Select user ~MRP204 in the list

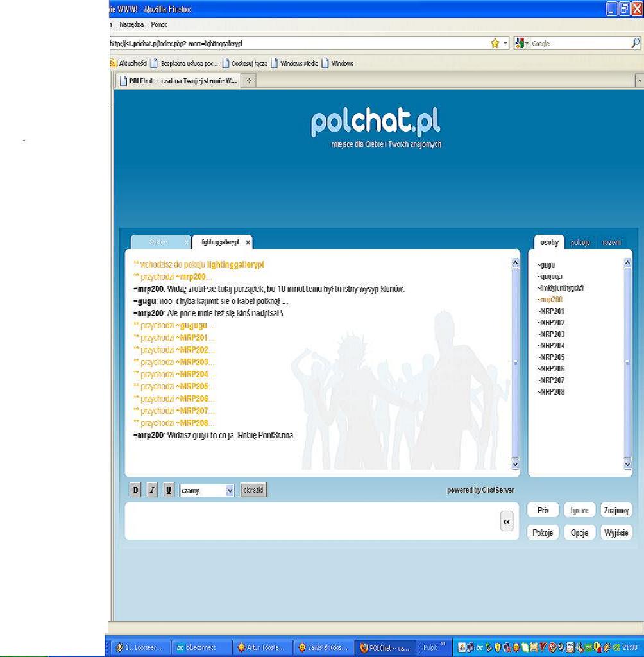(551, 346)
